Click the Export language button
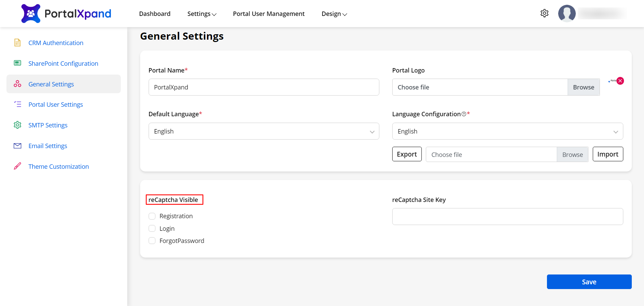Screen dimensions: 644x306 point(406,154)
